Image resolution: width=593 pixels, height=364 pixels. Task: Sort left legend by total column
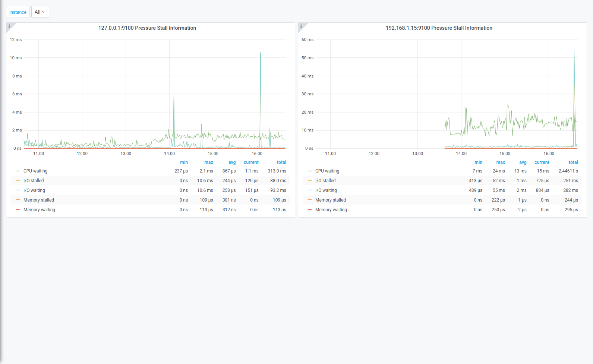coord(281,162)
